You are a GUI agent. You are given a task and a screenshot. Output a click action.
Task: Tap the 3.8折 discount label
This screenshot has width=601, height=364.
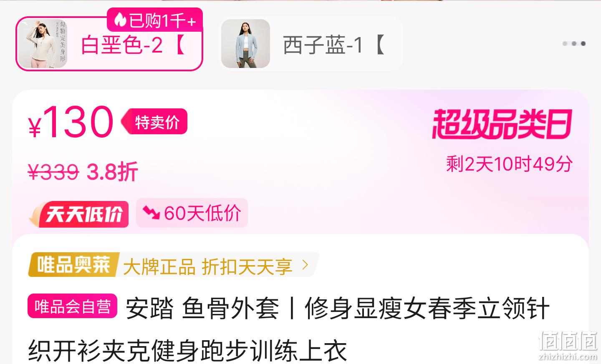point(112,172)
